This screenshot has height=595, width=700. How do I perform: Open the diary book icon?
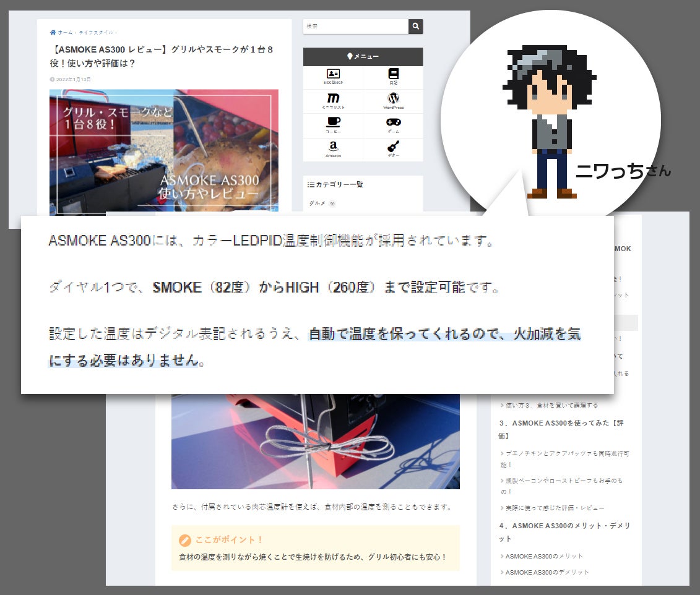pos(393,74)
